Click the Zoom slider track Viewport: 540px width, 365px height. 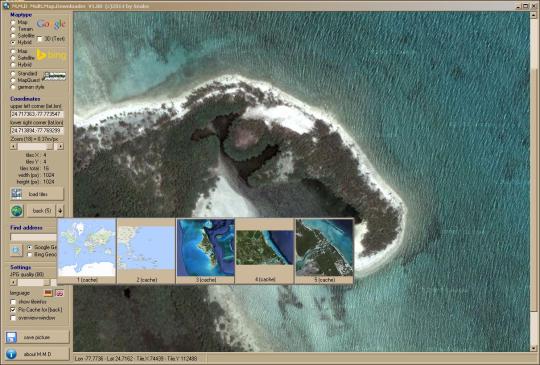tap(37, 146)
